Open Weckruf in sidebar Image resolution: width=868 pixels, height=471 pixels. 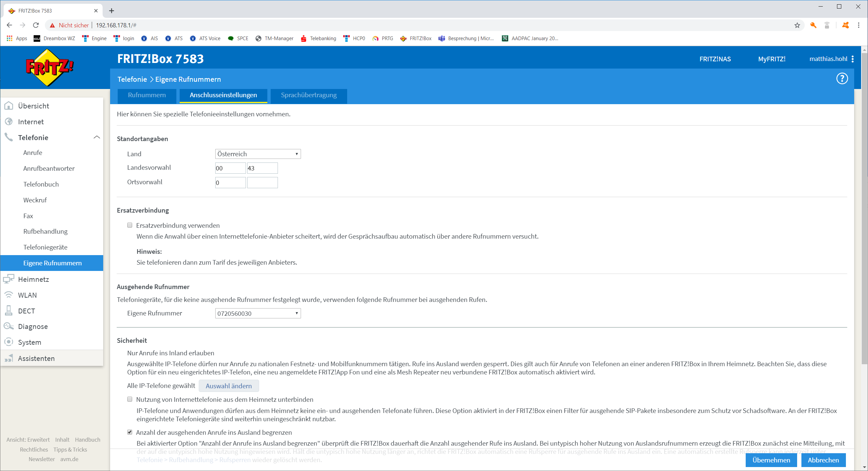(x=35, y=200)
